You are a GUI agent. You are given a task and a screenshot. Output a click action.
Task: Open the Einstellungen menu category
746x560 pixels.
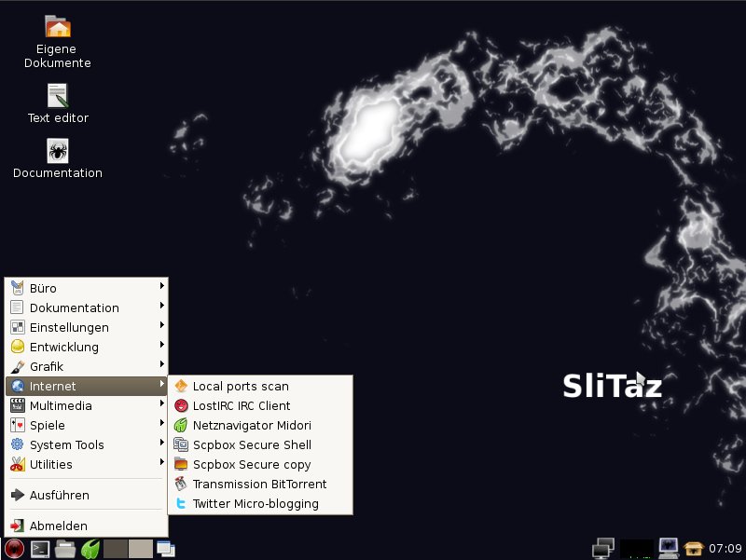click(x=87, y=327)
